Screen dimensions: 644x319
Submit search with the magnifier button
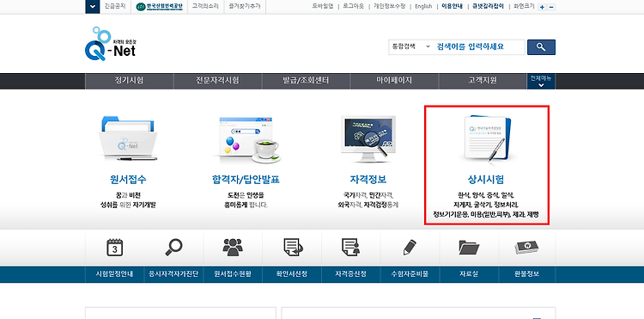tap(541, 47)
